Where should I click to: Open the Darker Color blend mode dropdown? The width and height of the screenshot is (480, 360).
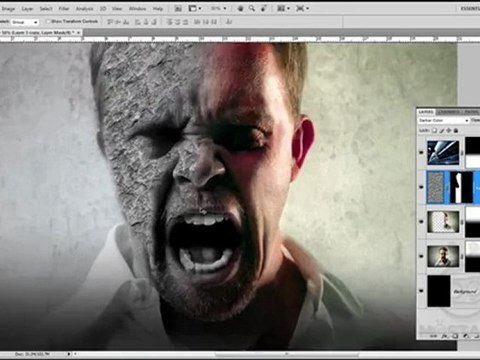coord(444,120)
